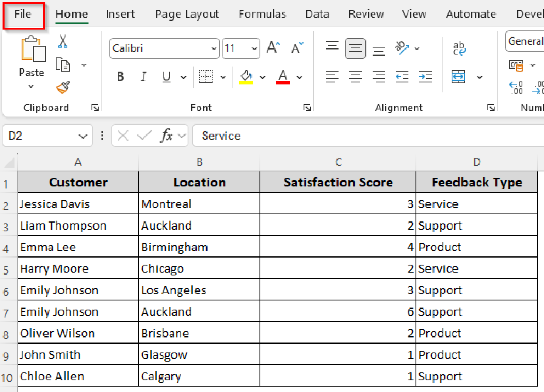The image size is (544, 392).
Task: Underline the selected text
Action: coord(166,76)
